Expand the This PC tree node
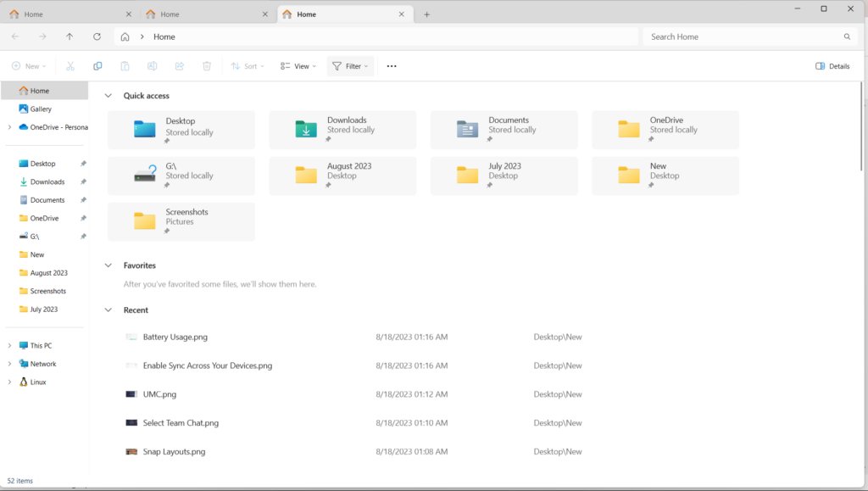This screenshot has height=491, width=868. 9,346
